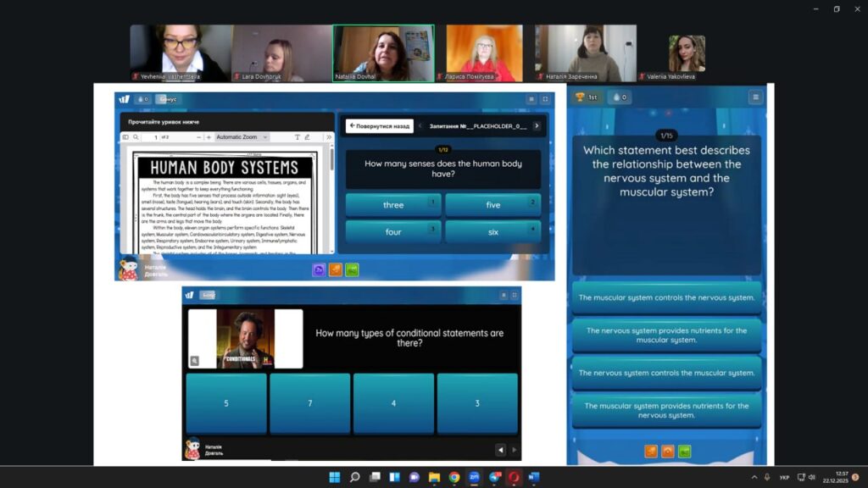Open the Automatic Zoom dropdown
The width and height of the screenshot is (868, 488).
click(242, 137)
